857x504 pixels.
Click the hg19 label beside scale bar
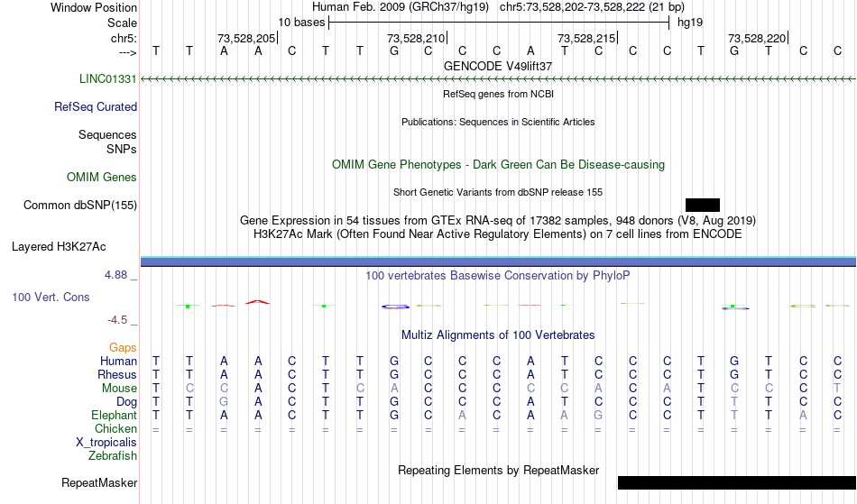coord(690,23)
